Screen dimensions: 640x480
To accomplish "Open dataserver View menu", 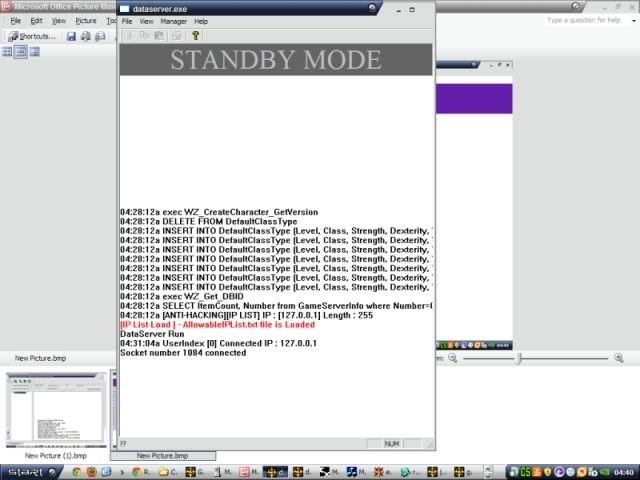I will 146,21.
